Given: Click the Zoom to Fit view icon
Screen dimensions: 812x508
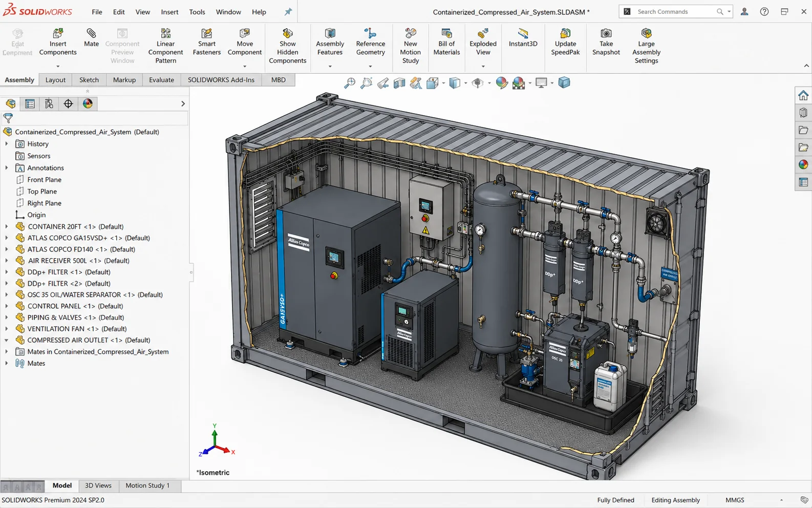Looking at the screenshot, I should 350,83.
